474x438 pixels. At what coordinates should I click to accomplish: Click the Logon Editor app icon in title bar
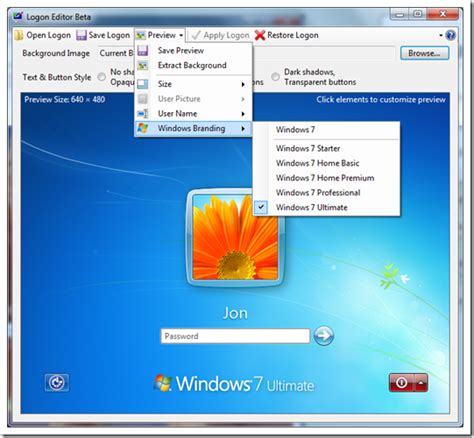tap(18, 16)
